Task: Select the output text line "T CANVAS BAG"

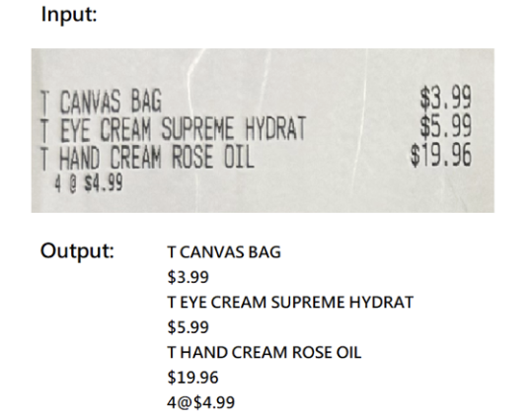Action: tap(224, 252)
